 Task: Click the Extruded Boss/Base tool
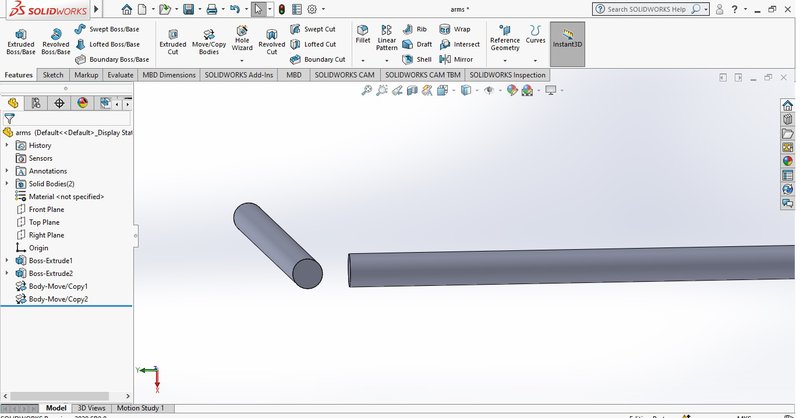pyautogui.click(x=20, y=41)
